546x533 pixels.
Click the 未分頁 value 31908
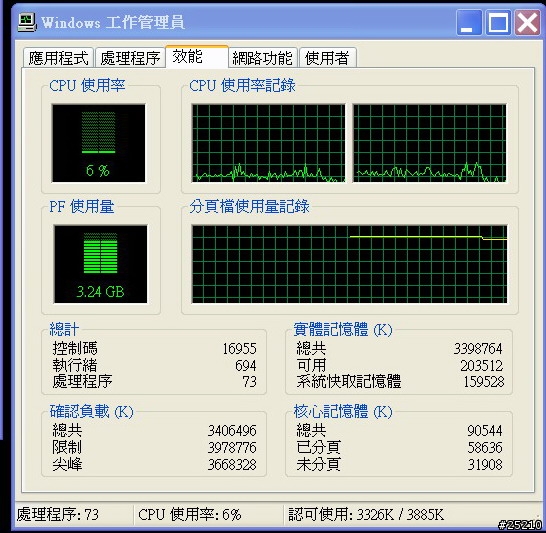coord(485,464)
